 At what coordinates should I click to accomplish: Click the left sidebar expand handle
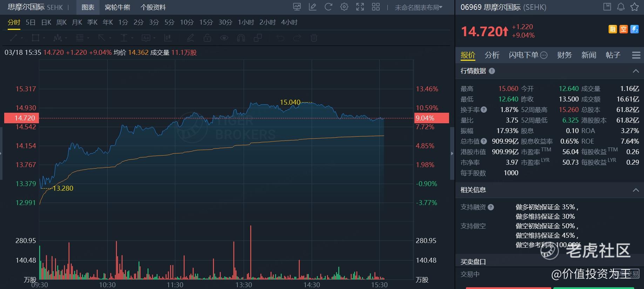click(1, 153)
